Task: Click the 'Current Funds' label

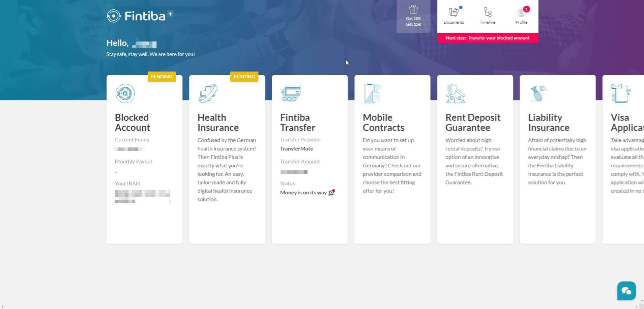Action: (132, 140)
